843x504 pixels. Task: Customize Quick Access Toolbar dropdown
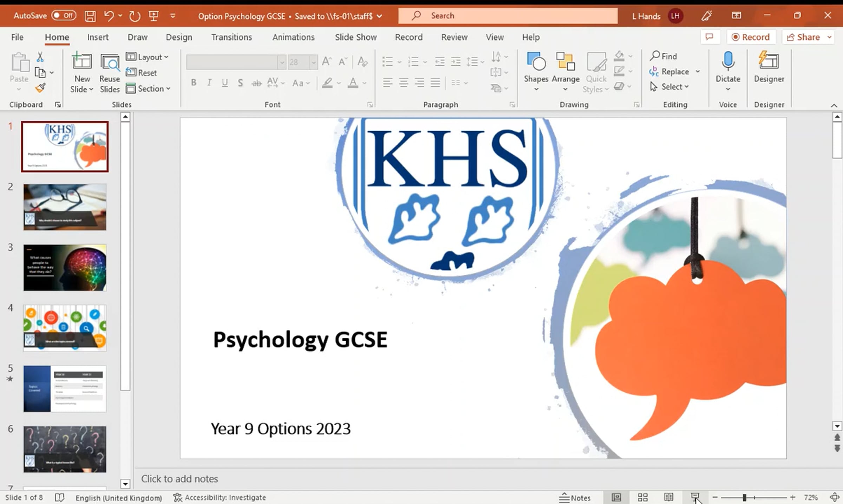pos(172,16)
